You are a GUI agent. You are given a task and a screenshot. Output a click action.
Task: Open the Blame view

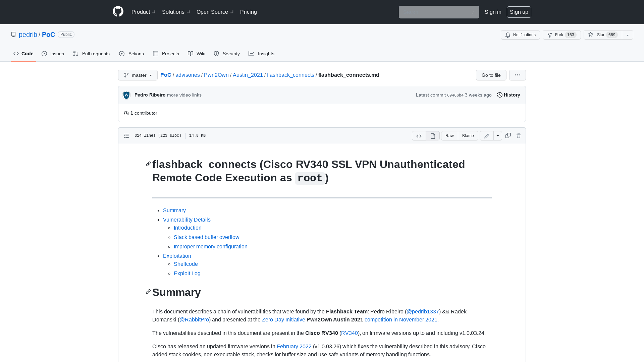coord(468,136)
